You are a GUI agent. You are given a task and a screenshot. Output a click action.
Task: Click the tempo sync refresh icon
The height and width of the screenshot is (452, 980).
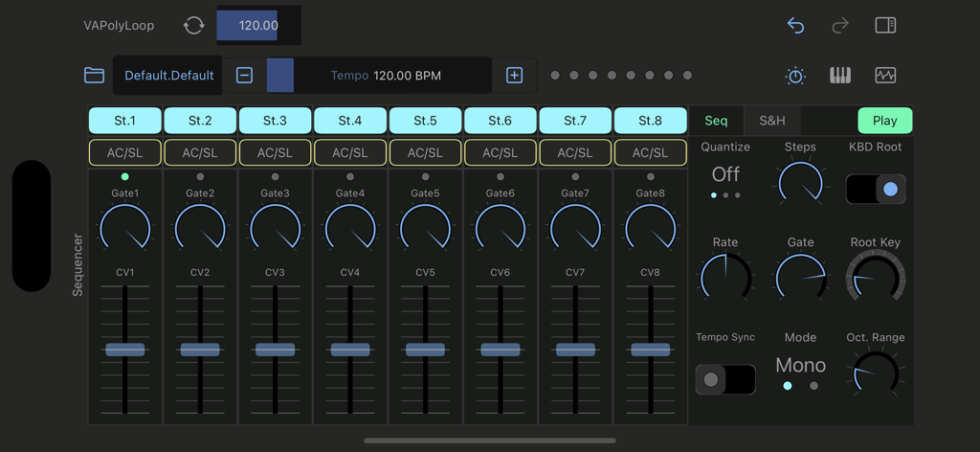point(193,26)
